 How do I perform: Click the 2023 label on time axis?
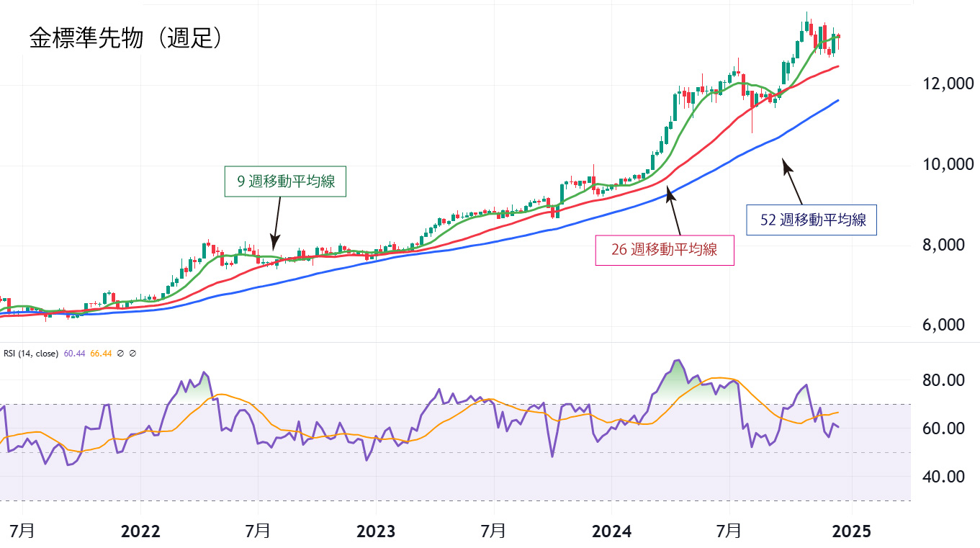tap(376, 532)
